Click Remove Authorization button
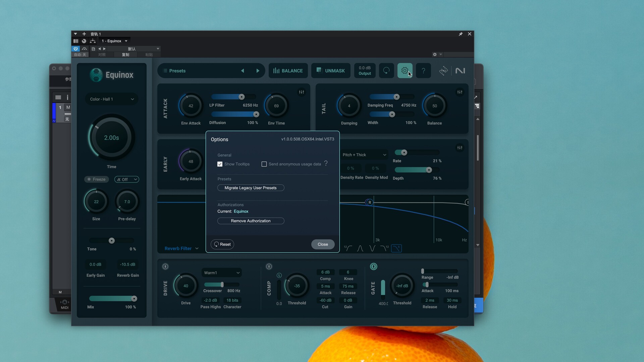The height and width of the screenshot is (362, 644). 251,221
